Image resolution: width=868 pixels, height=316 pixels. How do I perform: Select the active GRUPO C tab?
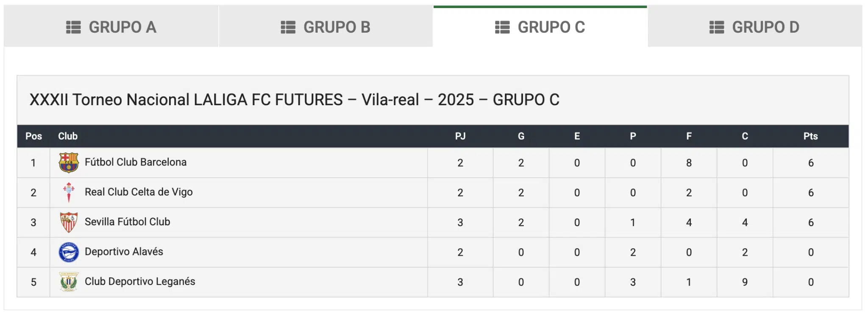(540, 26)
